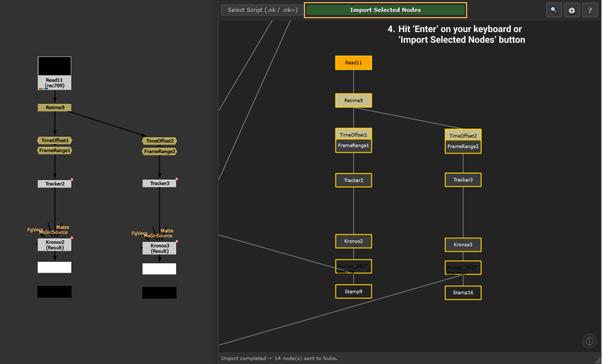Viewport: 602px width, 364px height.
Task: Click the Tracker2 node in the import panel
Action: (x=353, y=180)
